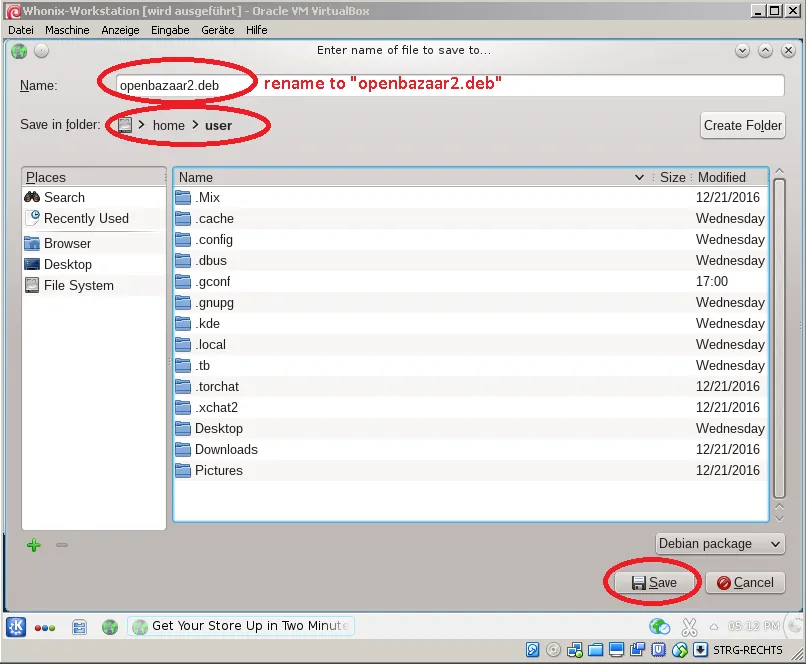Click the VirtualBox hard disk status icon
806x664 pixels.
(533, 650)
